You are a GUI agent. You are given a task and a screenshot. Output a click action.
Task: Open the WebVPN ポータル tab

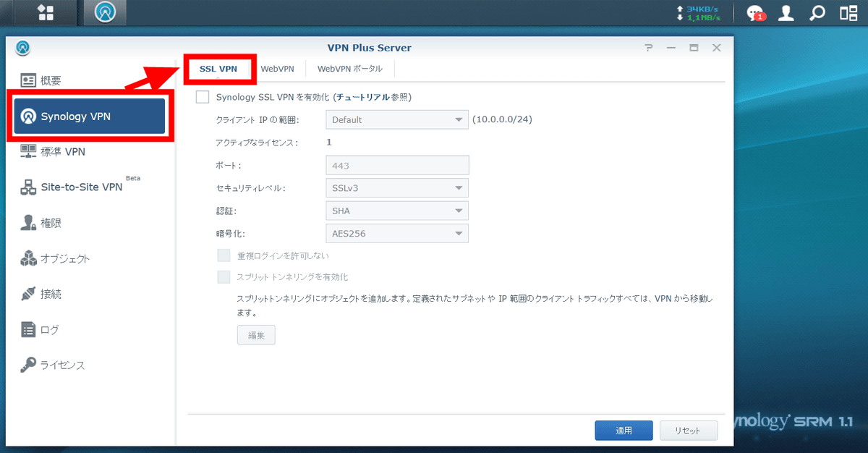[350, 69]
